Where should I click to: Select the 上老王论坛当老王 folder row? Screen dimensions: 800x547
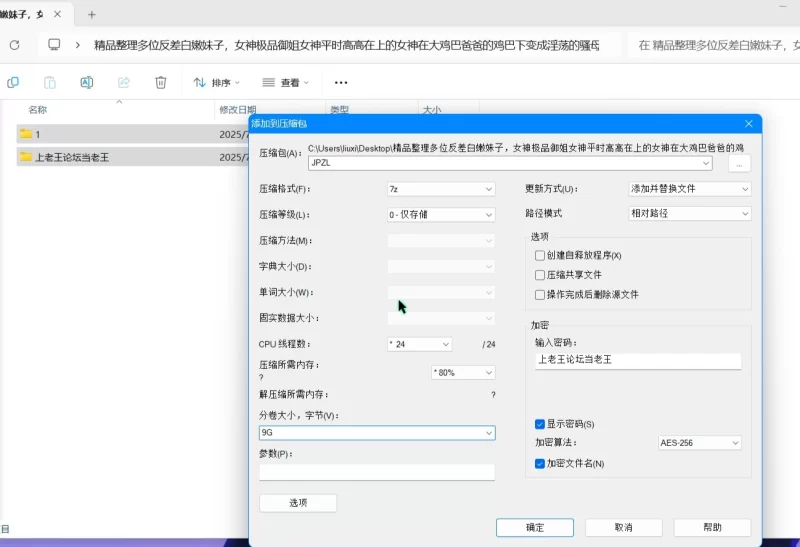[x=133, y=157]
